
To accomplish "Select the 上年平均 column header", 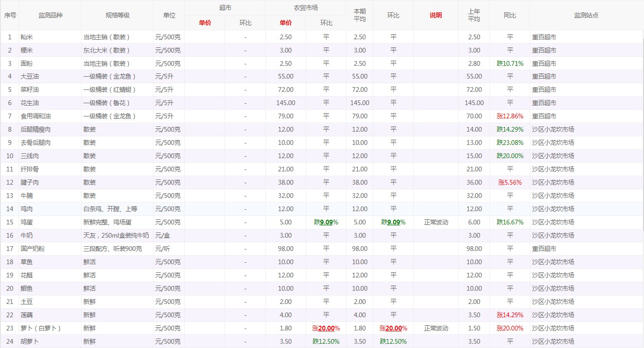I will click(x=474, y=15).
